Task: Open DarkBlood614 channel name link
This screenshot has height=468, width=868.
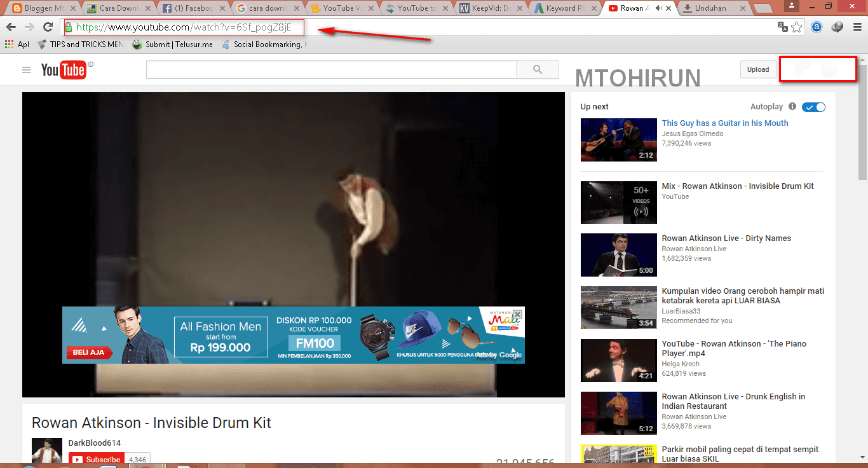Action: point(95,443)
